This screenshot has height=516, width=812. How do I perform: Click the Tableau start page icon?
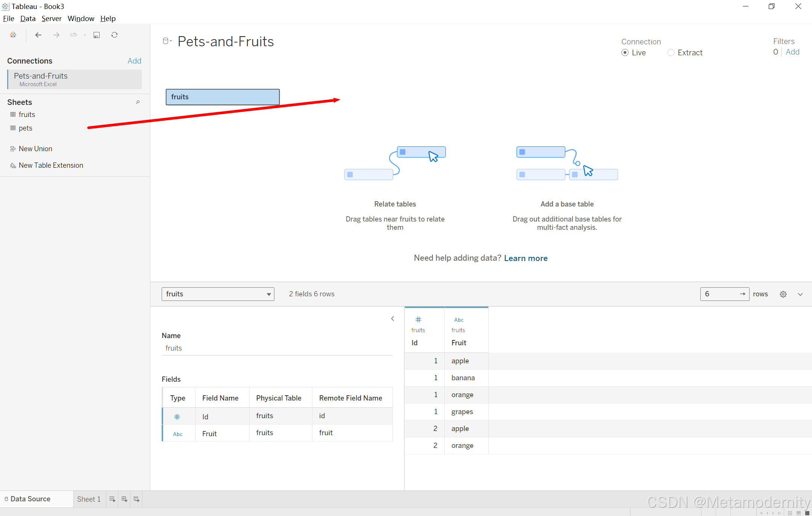[13, 35]
